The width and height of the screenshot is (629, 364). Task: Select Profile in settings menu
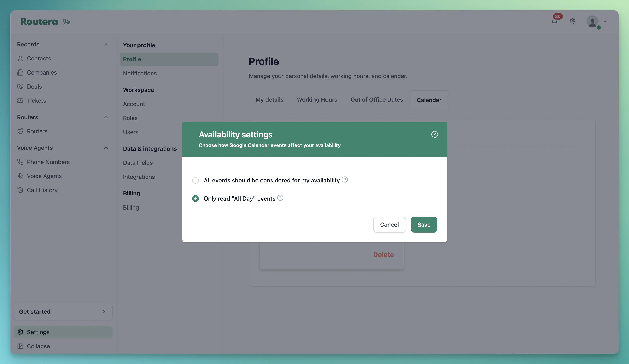pyautogui.click(x=169, y=59)
